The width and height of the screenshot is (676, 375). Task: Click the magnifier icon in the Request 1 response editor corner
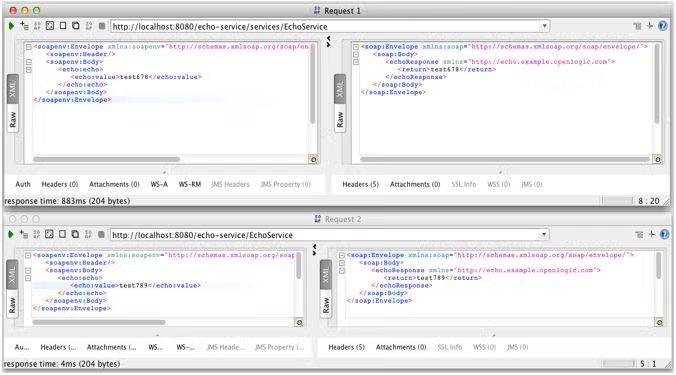click(x=657, y=159)
